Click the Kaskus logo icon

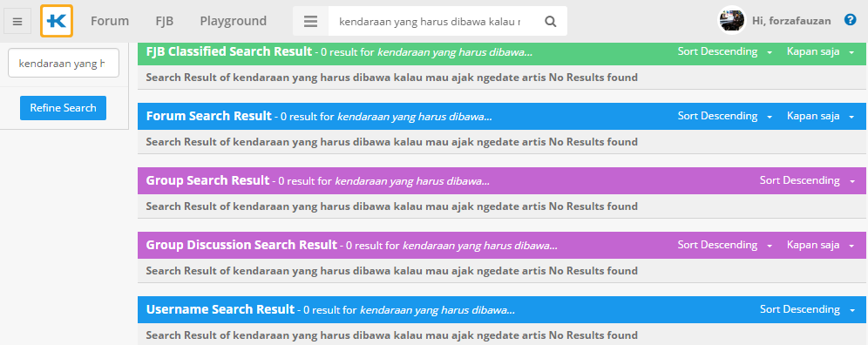57,21
